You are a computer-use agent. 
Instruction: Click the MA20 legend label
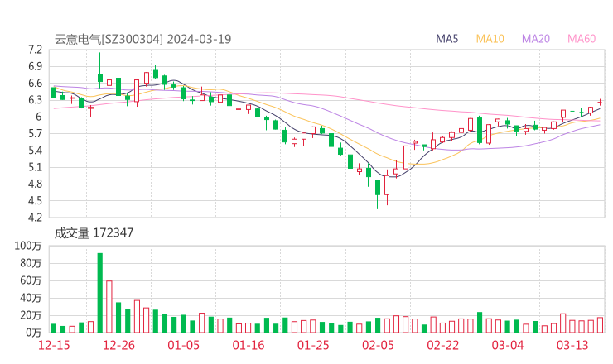(x=536, y=39)
